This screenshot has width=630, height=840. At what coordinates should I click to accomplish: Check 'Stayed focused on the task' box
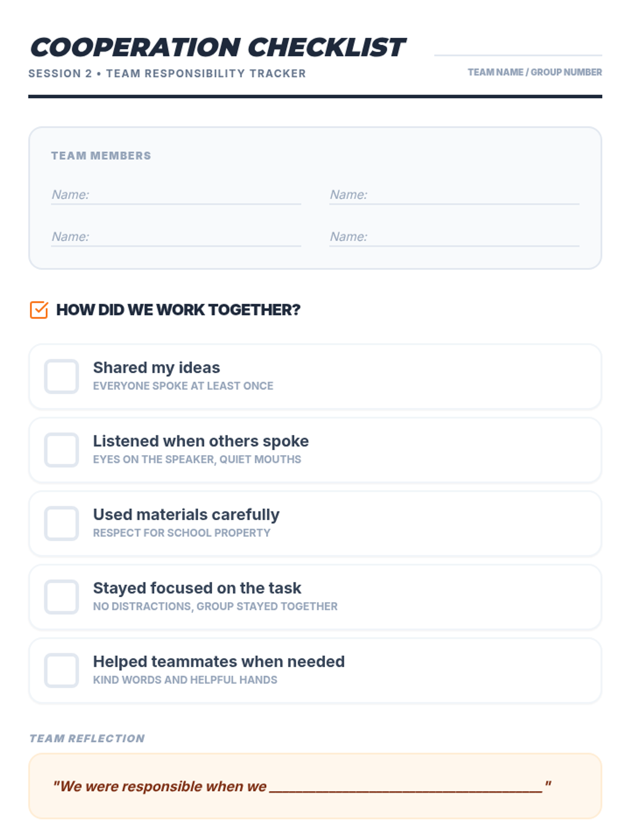61,597
